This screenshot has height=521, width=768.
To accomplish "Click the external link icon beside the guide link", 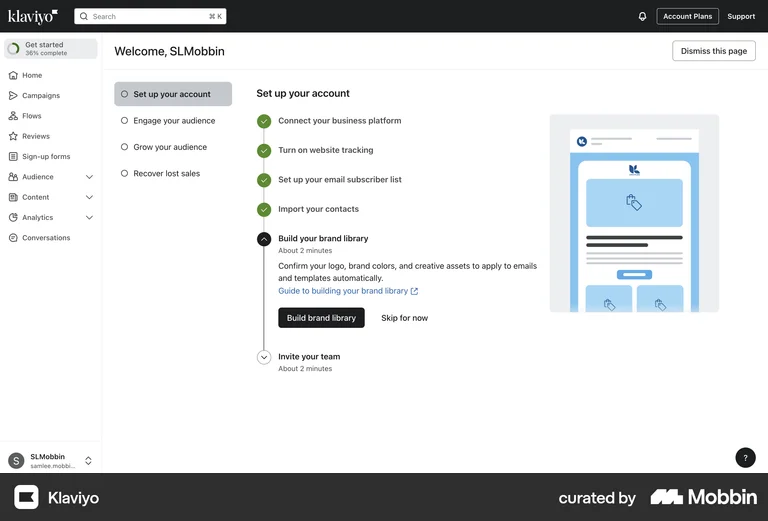I will pos(414,291).
